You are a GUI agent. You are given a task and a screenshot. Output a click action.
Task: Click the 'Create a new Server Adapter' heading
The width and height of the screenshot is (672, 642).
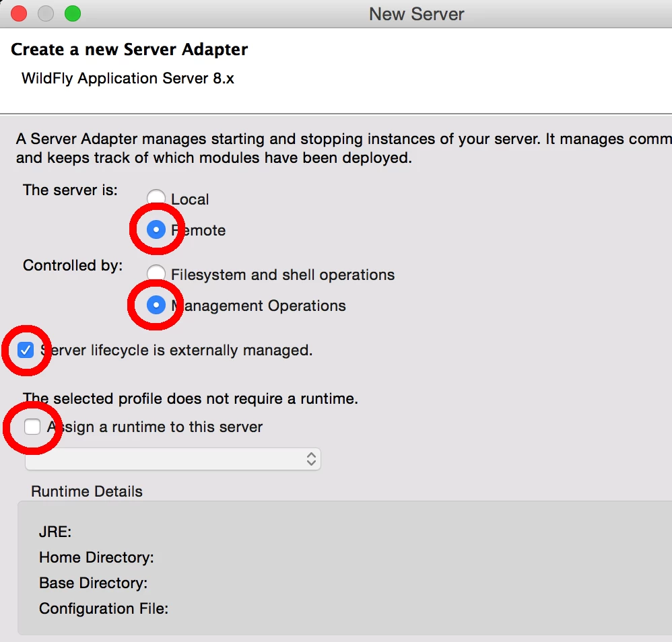coord(129,50)
